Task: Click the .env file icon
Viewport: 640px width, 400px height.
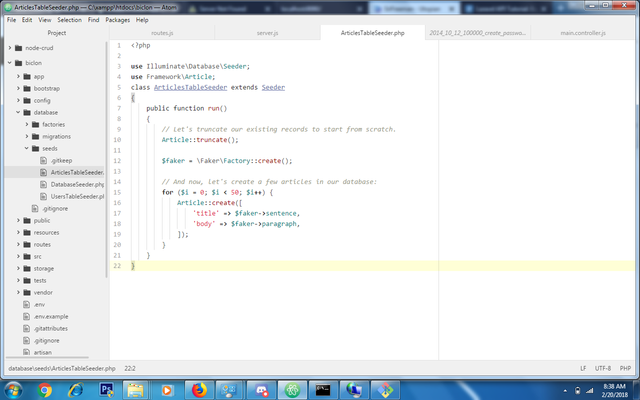Action: pos(27,304)
